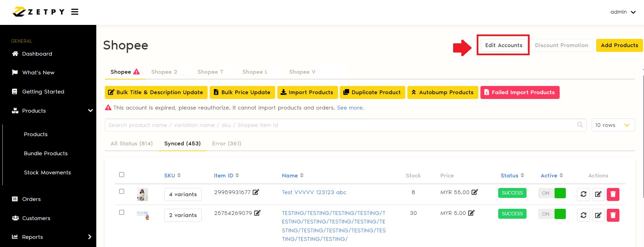Screen dimensions: 644x247
Task: Tick checkbox for TESTING/TESTING product row
Action: coord(122,212)
